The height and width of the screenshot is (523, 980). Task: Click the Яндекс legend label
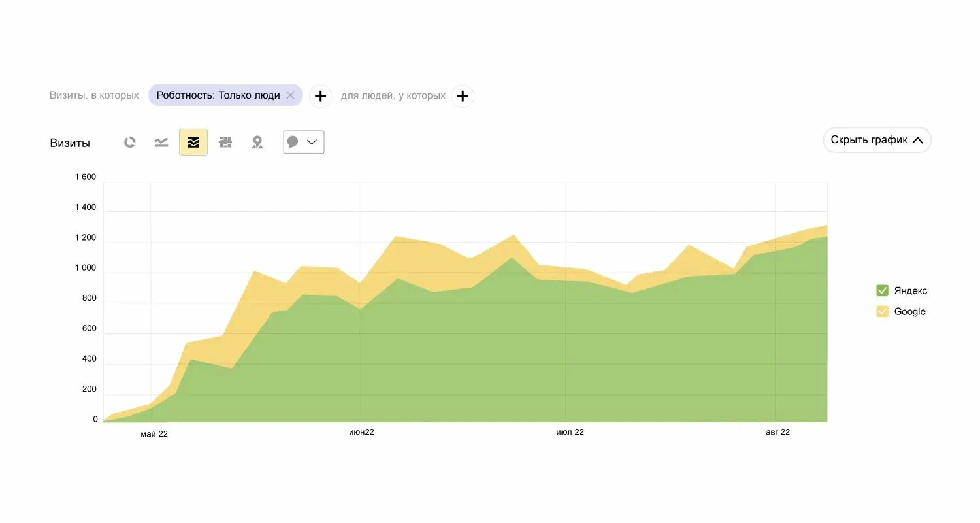[911, 290]
